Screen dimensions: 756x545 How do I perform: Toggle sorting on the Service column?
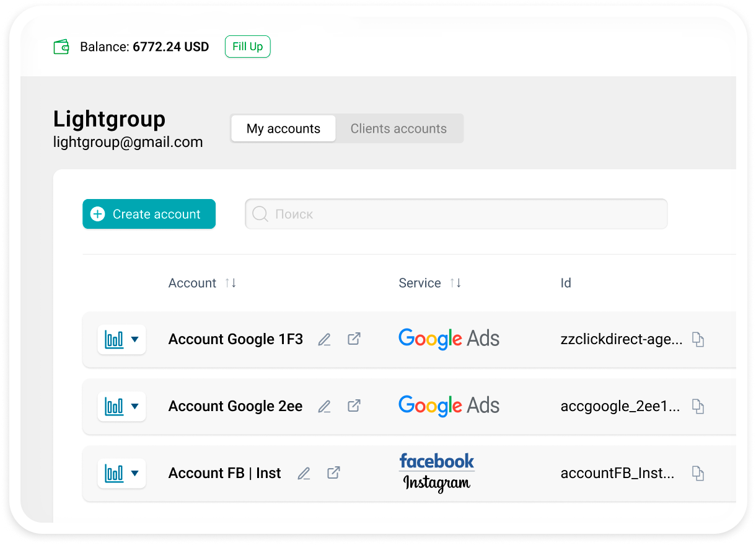tap(455, 283)
